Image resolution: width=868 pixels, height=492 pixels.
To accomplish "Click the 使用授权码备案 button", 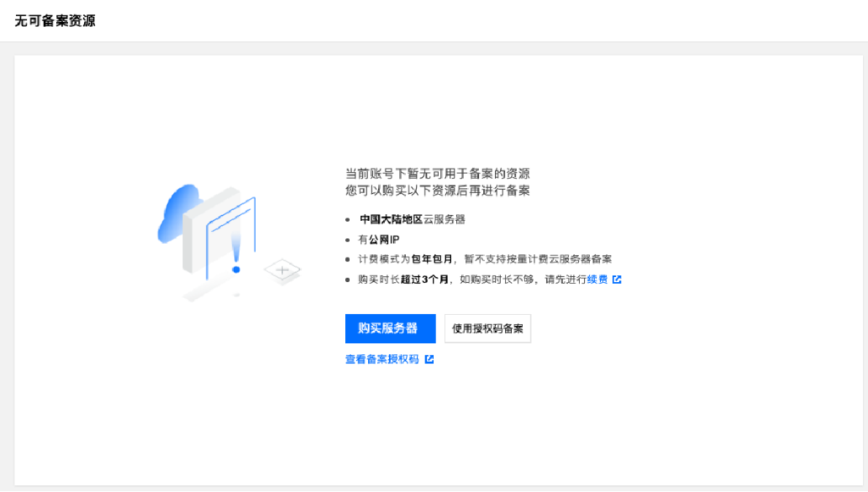I will [487, 329].
